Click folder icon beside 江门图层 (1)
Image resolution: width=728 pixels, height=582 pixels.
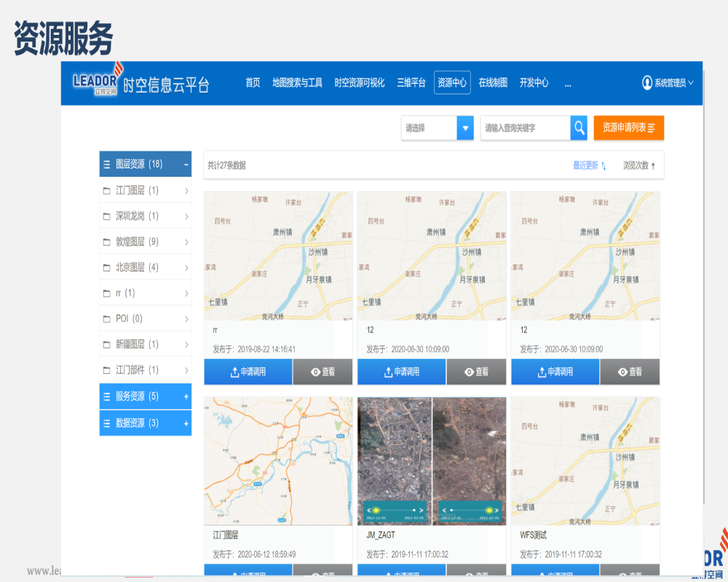point(107,191)
